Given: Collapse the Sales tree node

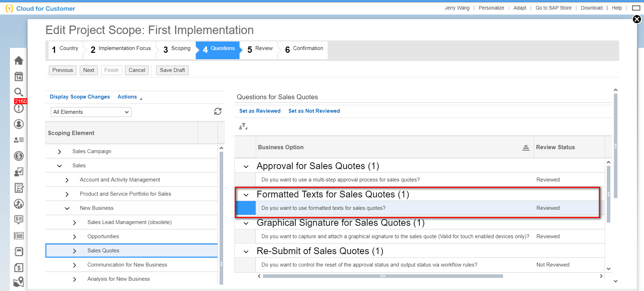Looking at the screenshot, I should tap(60, 166).
